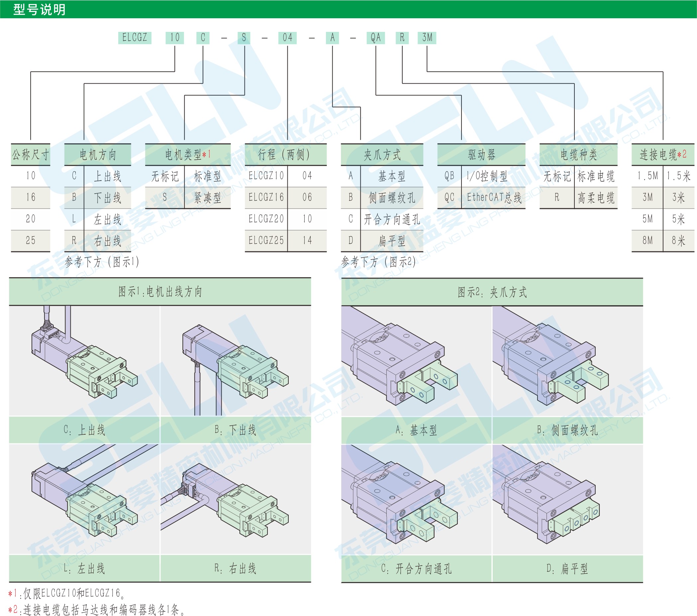Click the 高柔电缆 table cell
Screen dimensions: 697x616
pyautogui.click(x=596, y=197)
